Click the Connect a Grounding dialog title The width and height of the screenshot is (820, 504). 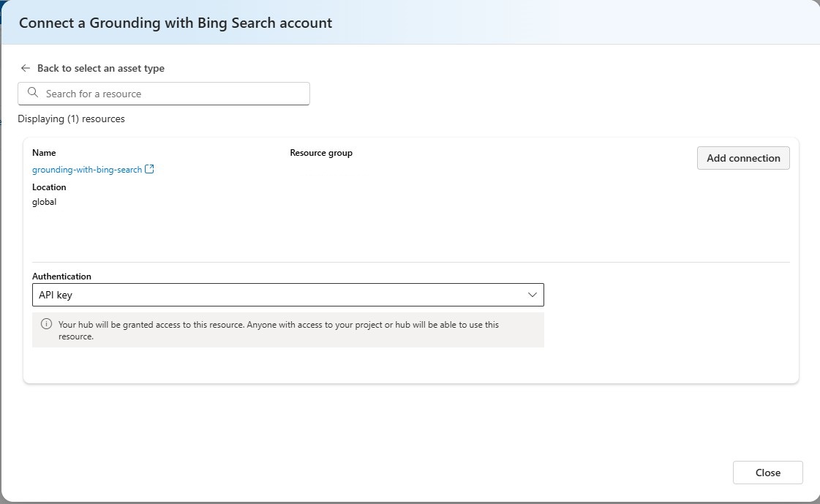pyautogui.click(x=176, y=23)
